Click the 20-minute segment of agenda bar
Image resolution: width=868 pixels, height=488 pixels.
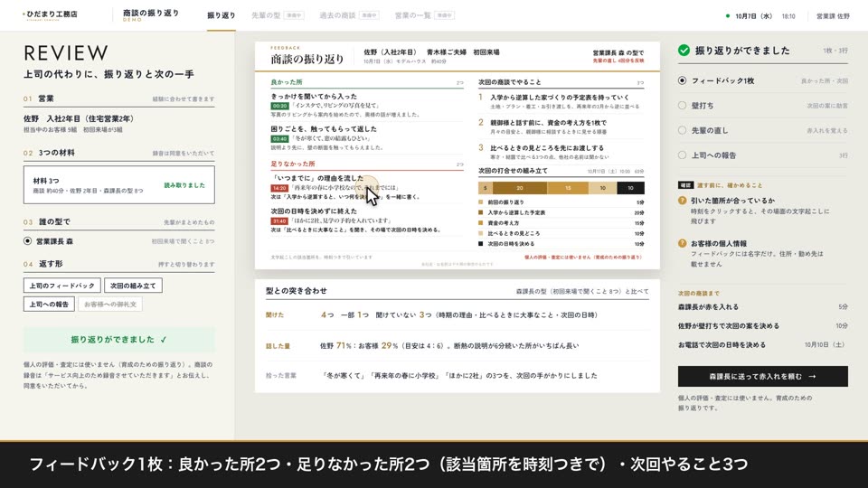[520, 188]
